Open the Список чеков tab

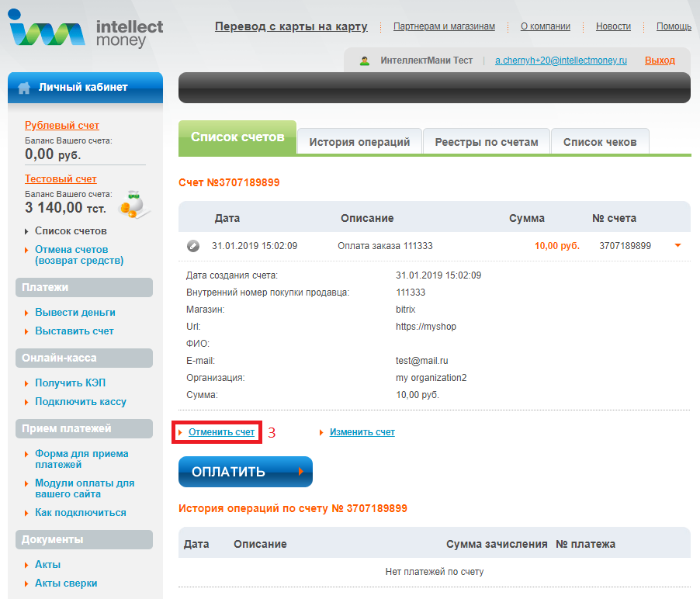click(x=599, y=140)
